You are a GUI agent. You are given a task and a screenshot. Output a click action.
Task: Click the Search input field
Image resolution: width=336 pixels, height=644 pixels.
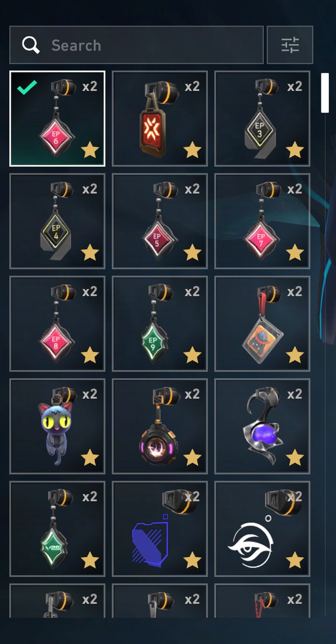coord(137,45)
